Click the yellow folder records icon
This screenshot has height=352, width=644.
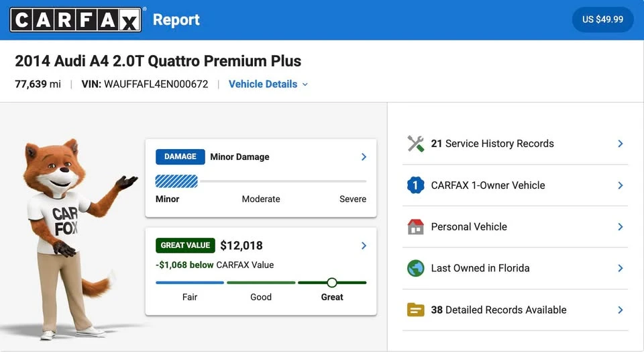[x=416, y=310]
